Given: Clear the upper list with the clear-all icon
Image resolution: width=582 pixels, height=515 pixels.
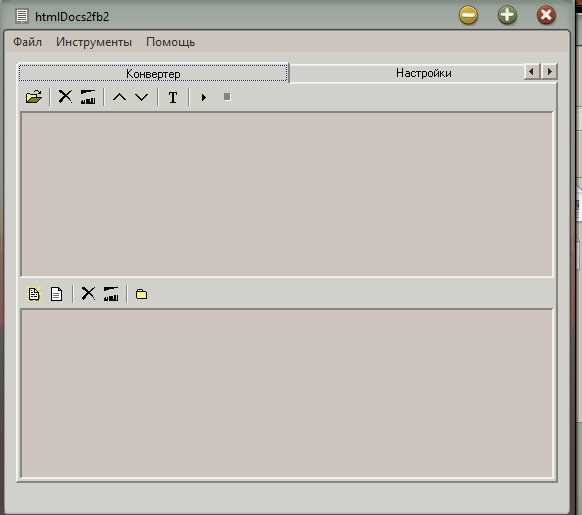Looking at the screenshot, I should 88,97.
